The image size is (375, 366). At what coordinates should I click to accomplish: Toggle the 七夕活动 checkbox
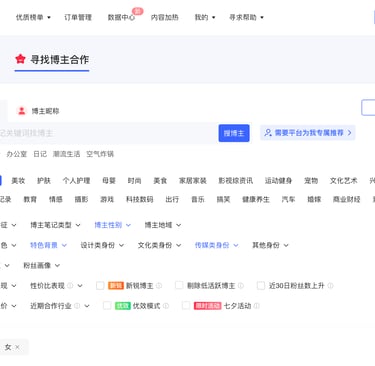pos(186,305)
